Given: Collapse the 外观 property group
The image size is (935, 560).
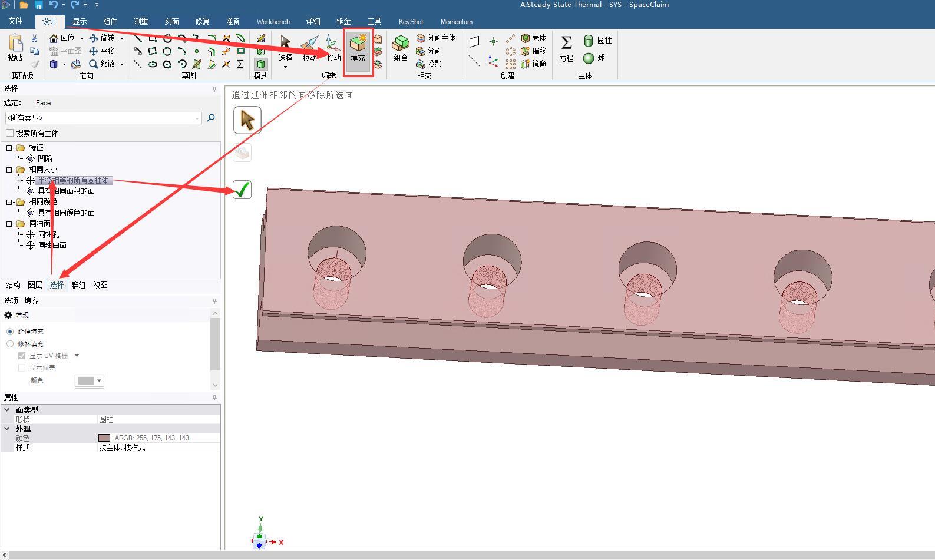Looking at the screenshot, I should [x=7, y=429].
